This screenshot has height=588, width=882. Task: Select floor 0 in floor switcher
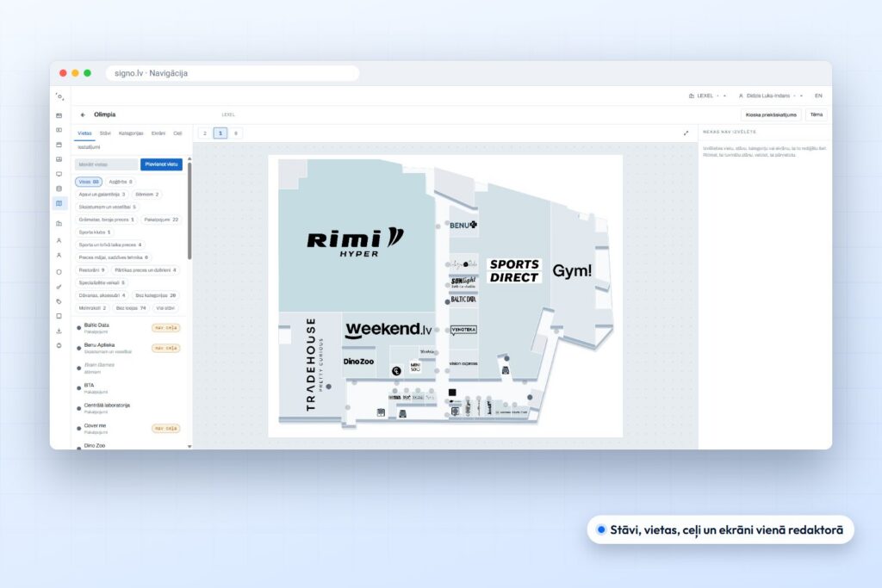click(236, 133)
